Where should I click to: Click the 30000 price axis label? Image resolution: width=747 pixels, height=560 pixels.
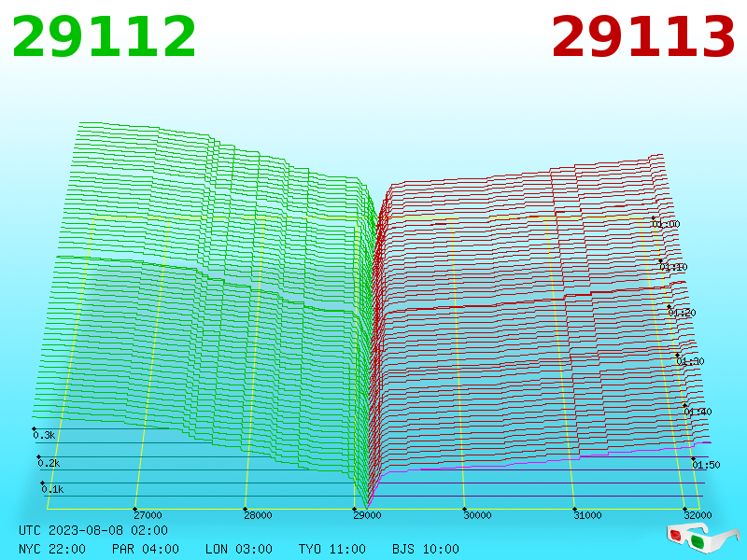(x=477, y=515)
